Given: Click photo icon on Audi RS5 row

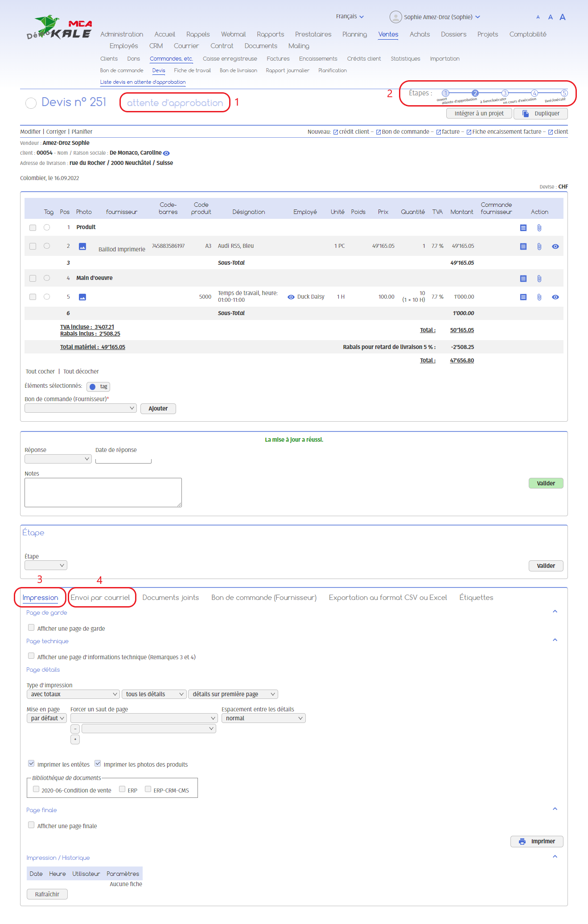Looking at the screenshot, I should click(82, 246).
